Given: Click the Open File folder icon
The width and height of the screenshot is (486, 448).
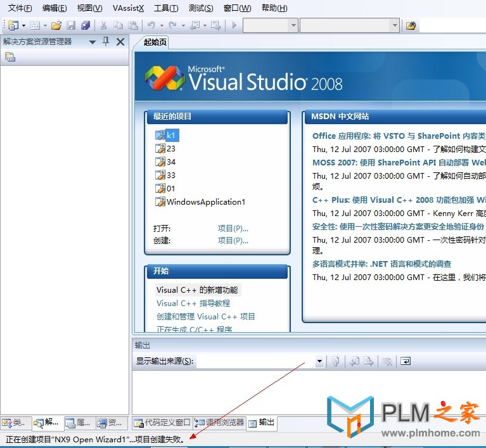Looking at the screenshot, I should (x=56, y=25).
